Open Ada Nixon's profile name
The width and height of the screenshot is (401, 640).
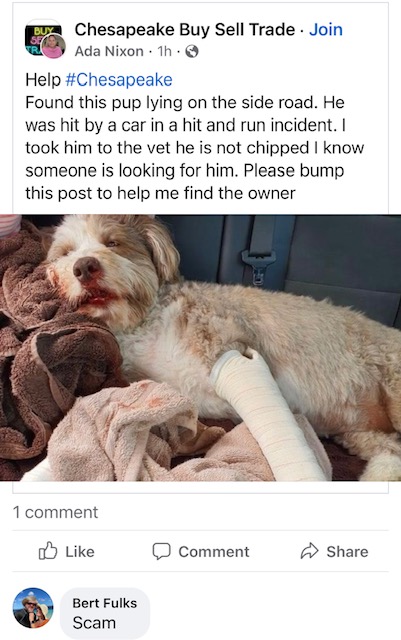(109, 51)
